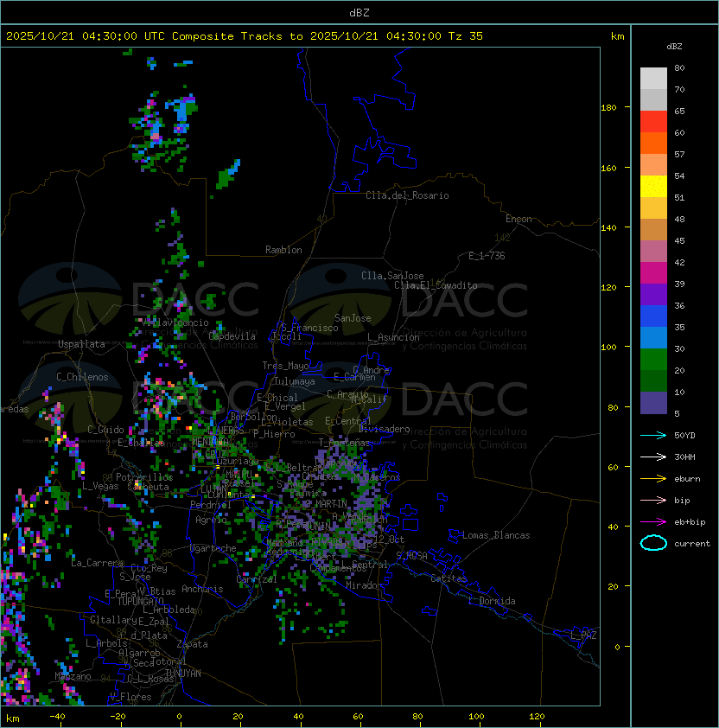
Task: Select the 'Clla.El_Cavadito' label
Action: [436, 285]
